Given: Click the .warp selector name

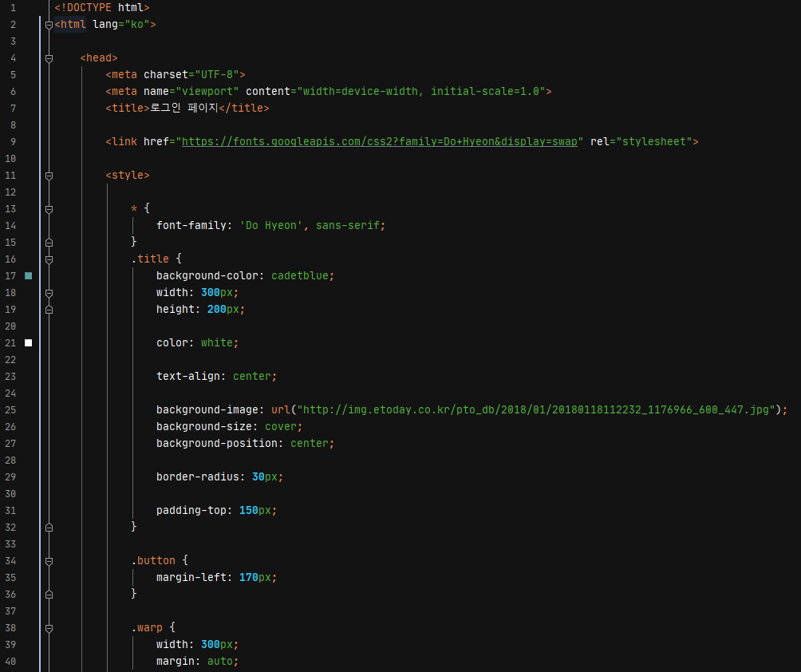Looking at the screenshot, I should coord(147,627).
